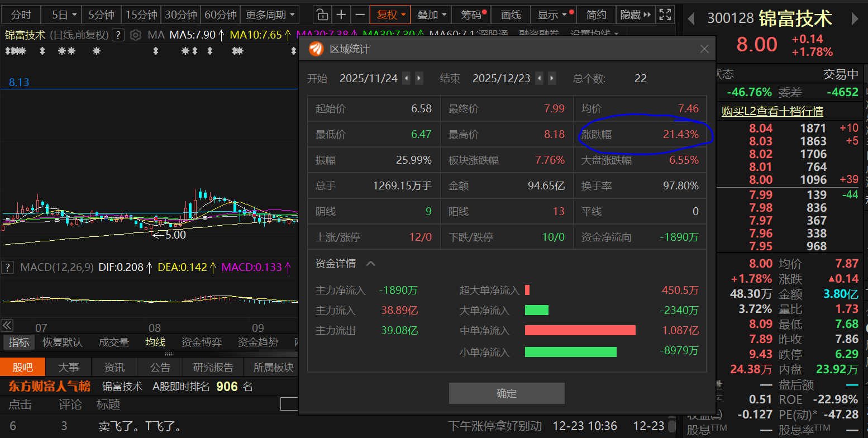Click the question mark beside 锦富技术 (日线,前复权)

(x=117, y=35)
